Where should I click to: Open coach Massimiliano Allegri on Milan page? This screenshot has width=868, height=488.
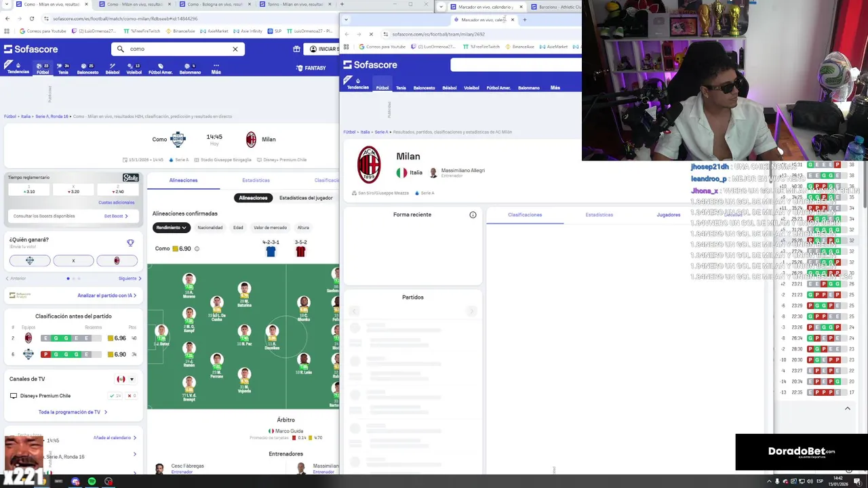point(457,172)
